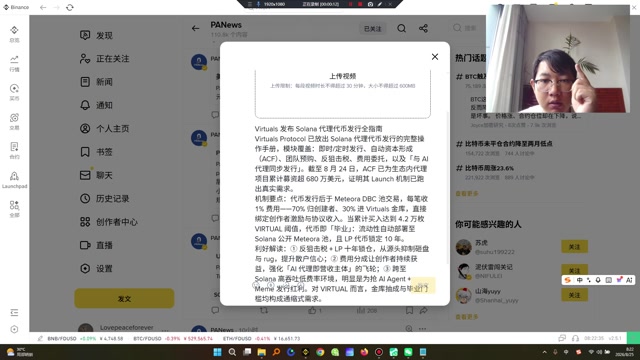Click 查看更多 under trending topics
The image size is (640, 360).
tap(467, 193)
